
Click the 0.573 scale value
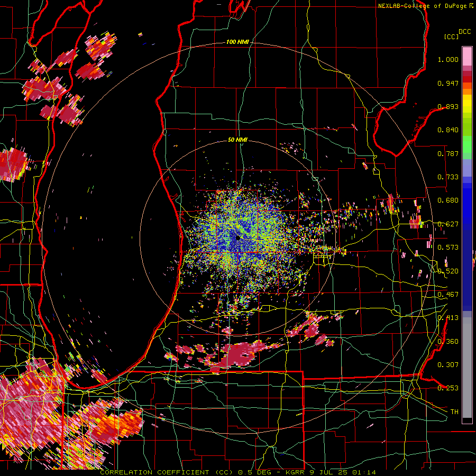[448, 248]
